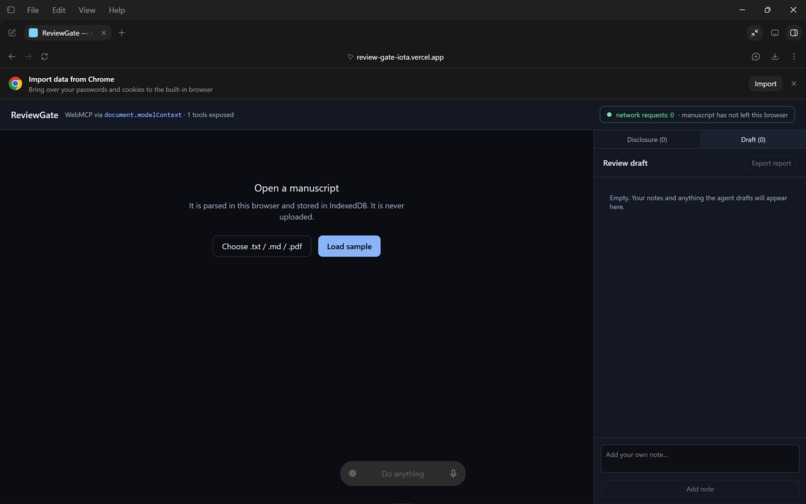Screen dimensions: 806x504
Task: Open the Help menu
Action: [x=117, y=10]
